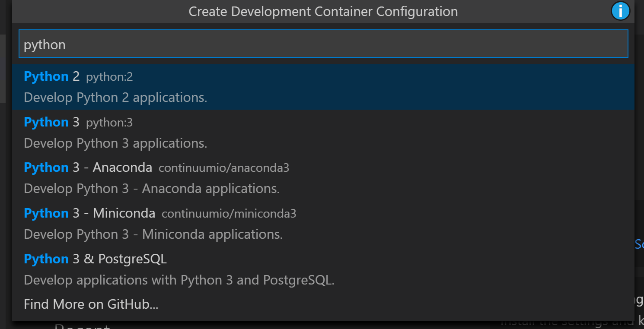This screenshot has height=329, width=644.
Task: Click the Anaconda applications description text
Action: 152,189
